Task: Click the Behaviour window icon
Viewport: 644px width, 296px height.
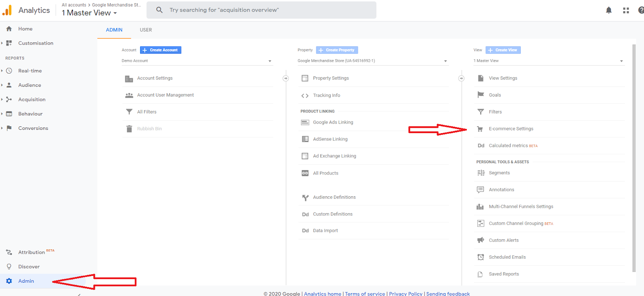Action: [9, 114]
